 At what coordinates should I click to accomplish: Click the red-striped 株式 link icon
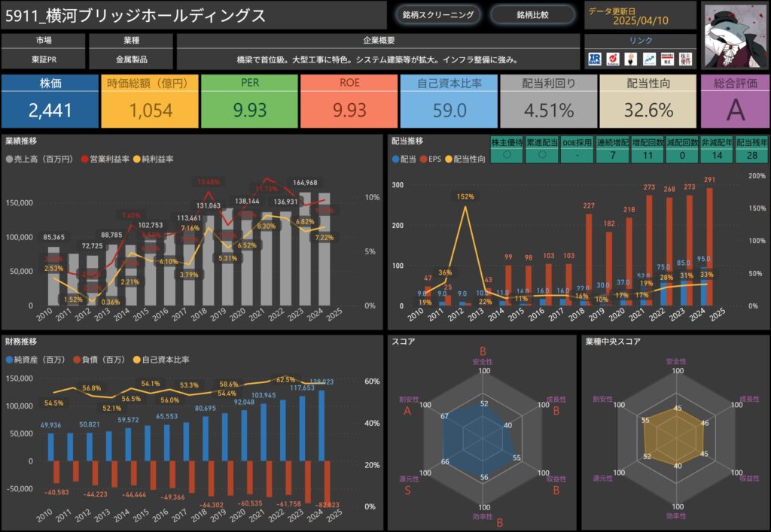[x=668, y=59]
